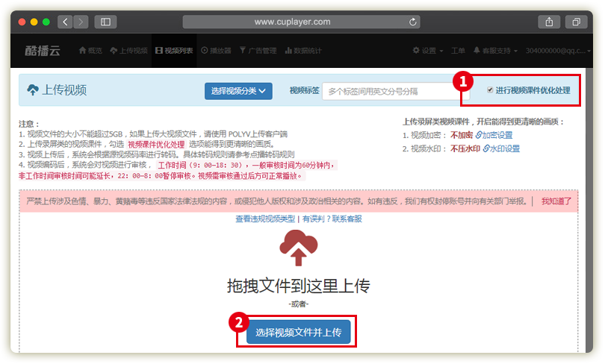Image resolution: width=605 pixels, height=364 pixels.
Task: Expand the 选择视频分类 dropdown
Action: (x=238, y=91)
